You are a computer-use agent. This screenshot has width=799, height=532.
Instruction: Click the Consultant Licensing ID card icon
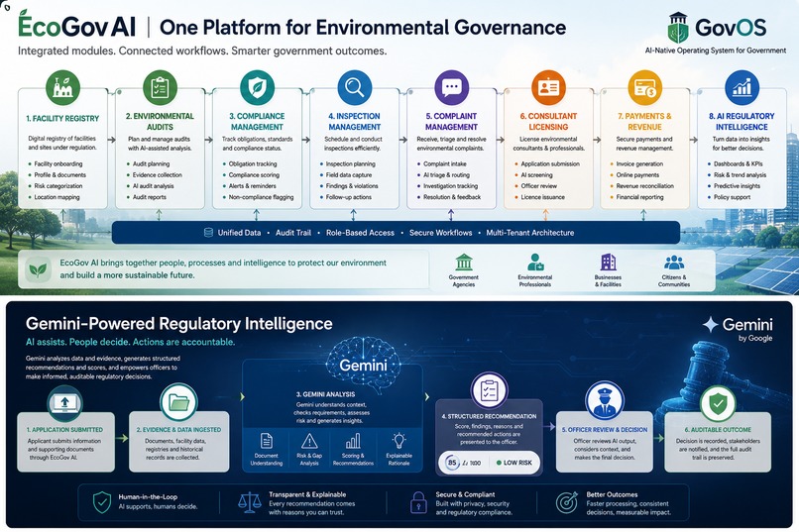click(x=549, y=87)
